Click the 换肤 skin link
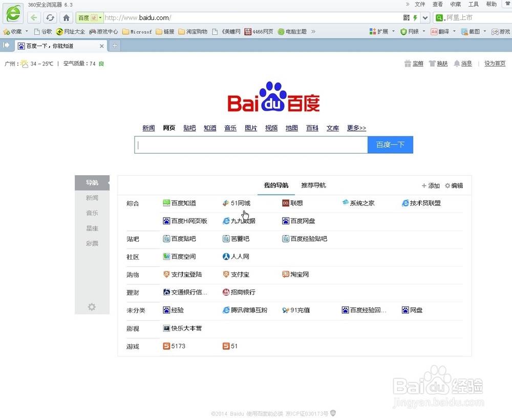 point(438,64)
